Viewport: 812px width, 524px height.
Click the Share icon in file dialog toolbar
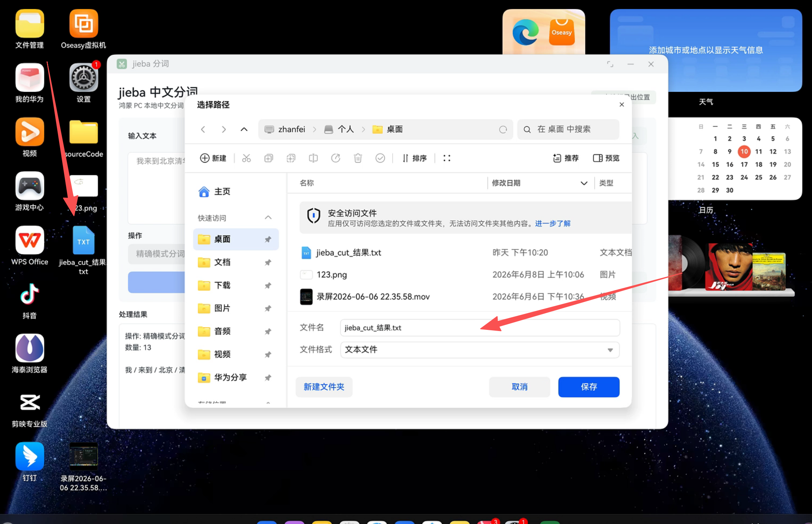(335, 158)
